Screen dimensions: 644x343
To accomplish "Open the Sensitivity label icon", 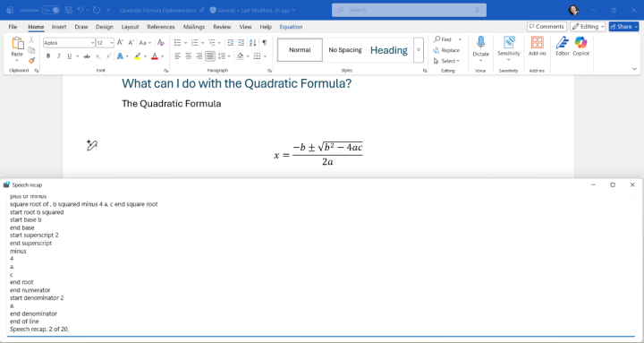I will point(509,42).
